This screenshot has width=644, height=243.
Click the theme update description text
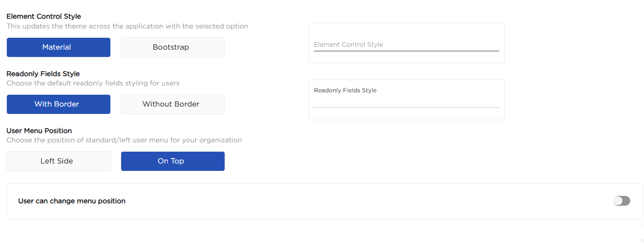coord(127,26)
